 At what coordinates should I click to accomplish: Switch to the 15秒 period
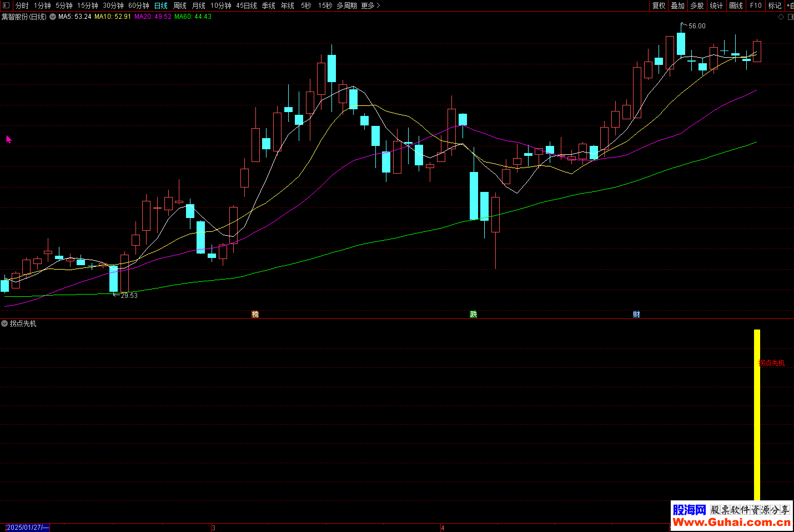pos(325,6)
